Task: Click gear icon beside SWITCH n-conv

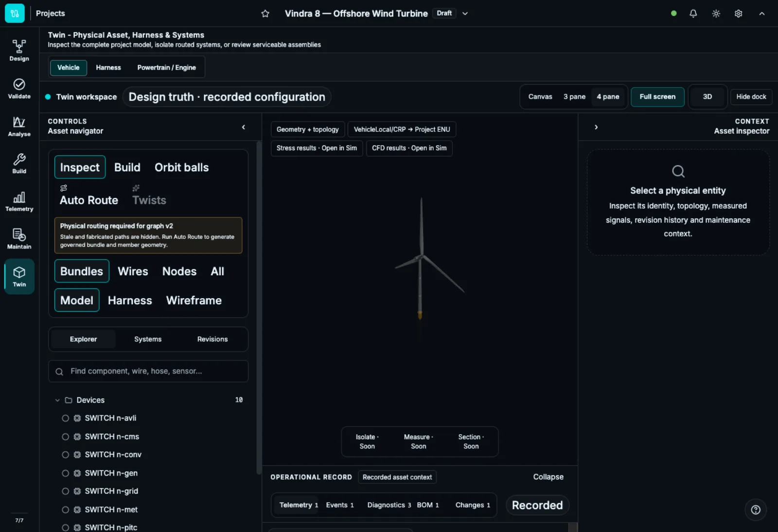Action: 77,455
